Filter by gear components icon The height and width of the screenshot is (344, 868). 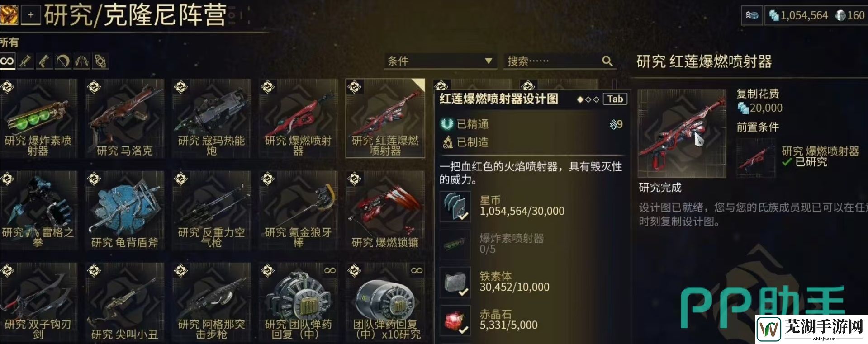[x=100, y=61]
